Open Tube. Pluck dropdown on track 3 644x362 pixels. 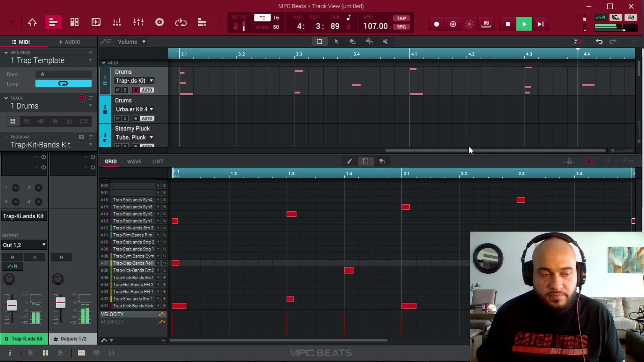pos(134,137)
